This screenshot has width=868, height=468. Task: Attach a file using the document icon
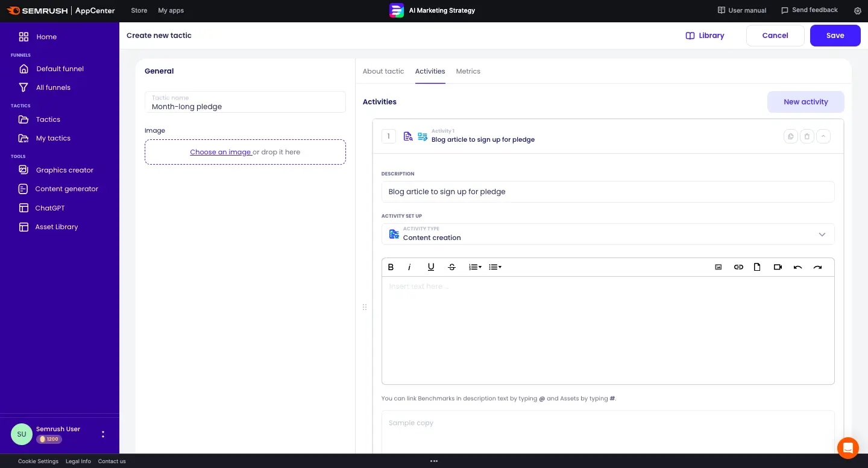click(757, 267)
